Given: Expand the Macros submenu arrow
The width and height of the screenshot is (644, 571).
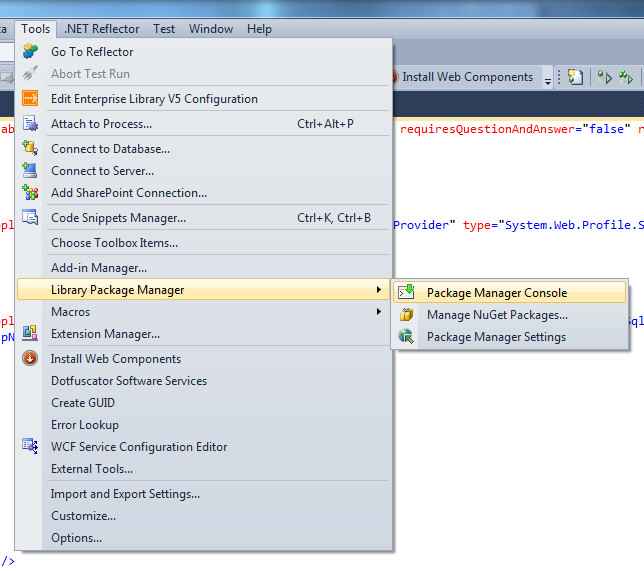Looking at the screenshot, I should tap(379, 312).
